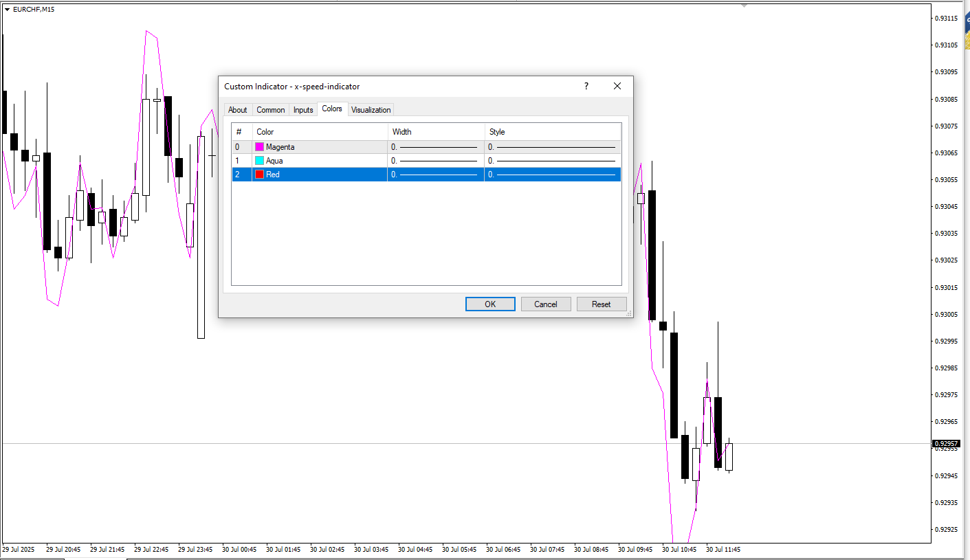
Task: Open Style setting for Red row
Action: (552, 175)
